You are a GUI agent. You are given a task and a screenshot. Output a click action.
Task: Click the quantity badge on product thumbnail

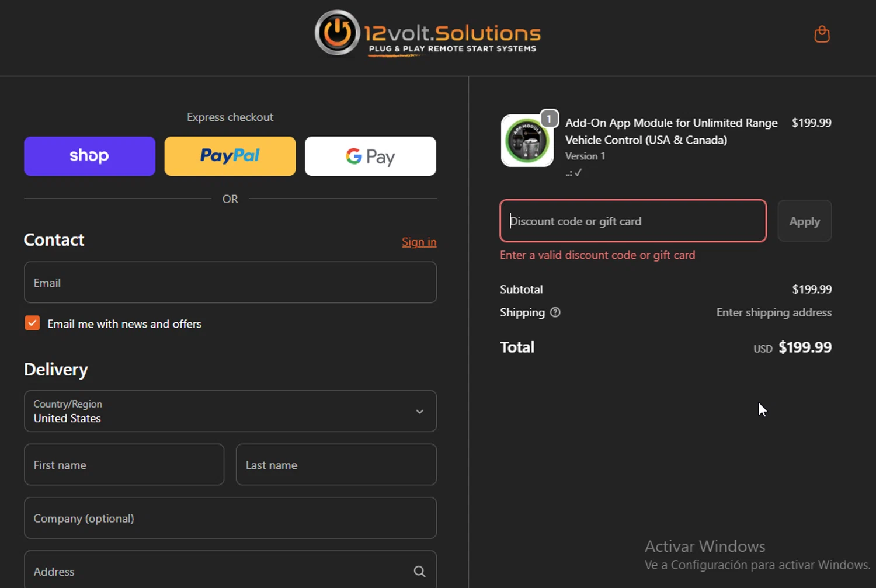click(x=549, y=119)
